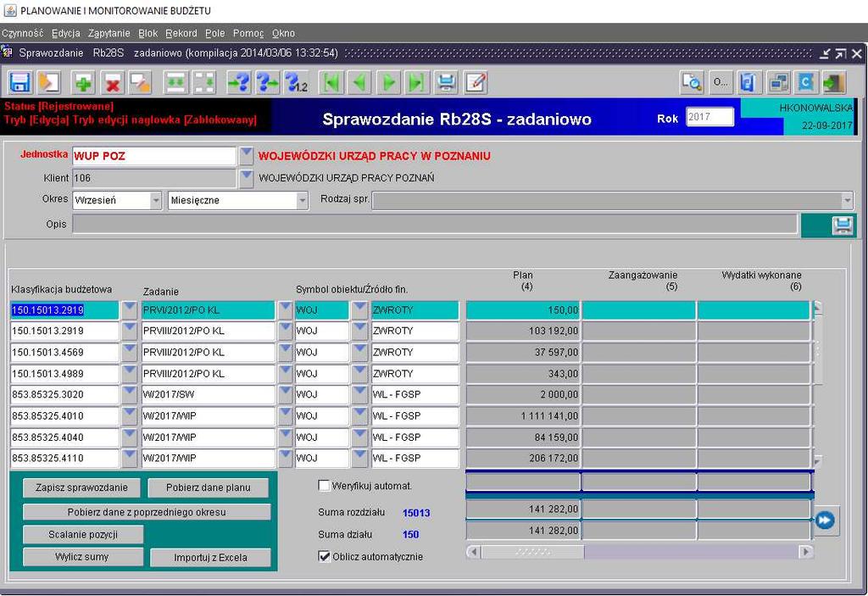Click the question-mark-with-outgoing-arrow query icon

point(267,83)
